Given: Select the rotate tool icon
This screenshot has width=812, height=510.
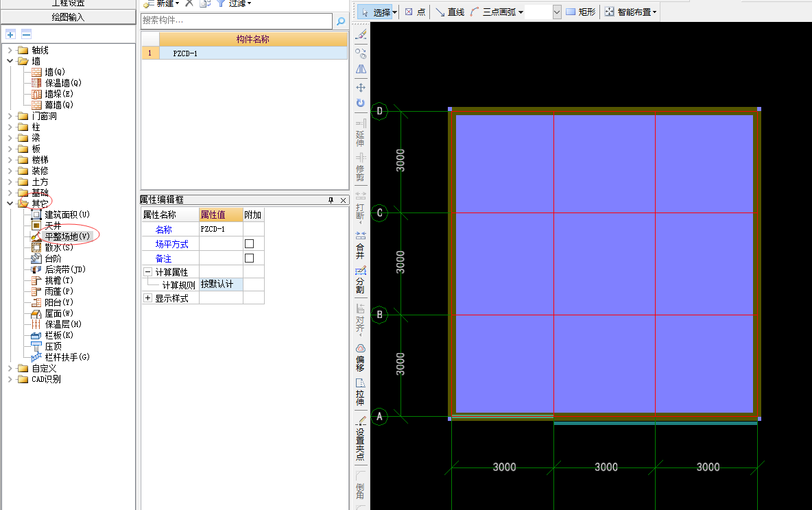Looking at the screenshot, I should [x=361, y=103].
